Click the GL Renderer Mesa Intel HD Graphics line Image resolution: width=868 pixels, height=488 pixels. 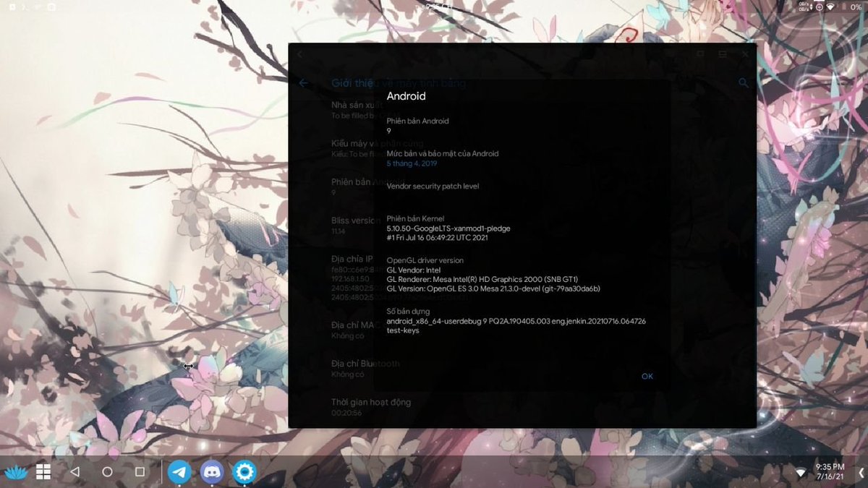tap(482, 279)
